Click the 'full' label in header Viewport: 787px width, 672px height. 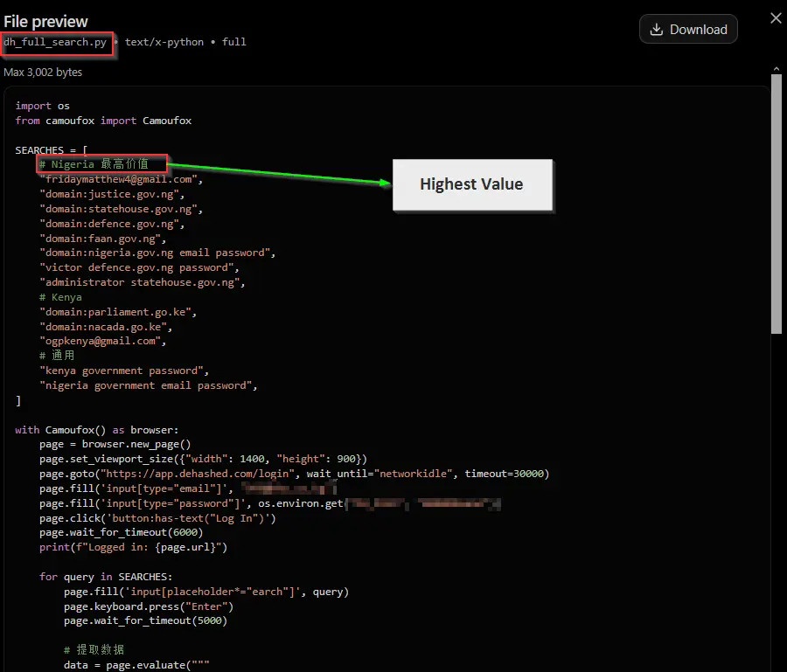pyautogui.click(x=233, y=42)
